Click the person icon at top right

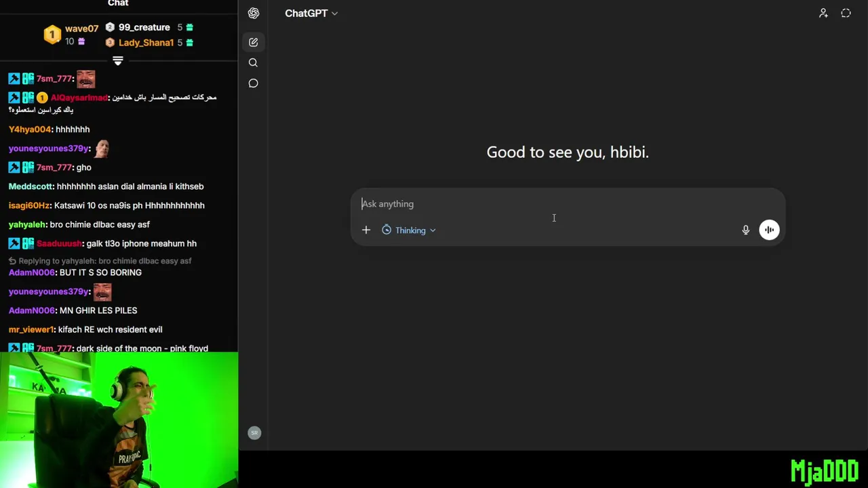coord(823,13)
